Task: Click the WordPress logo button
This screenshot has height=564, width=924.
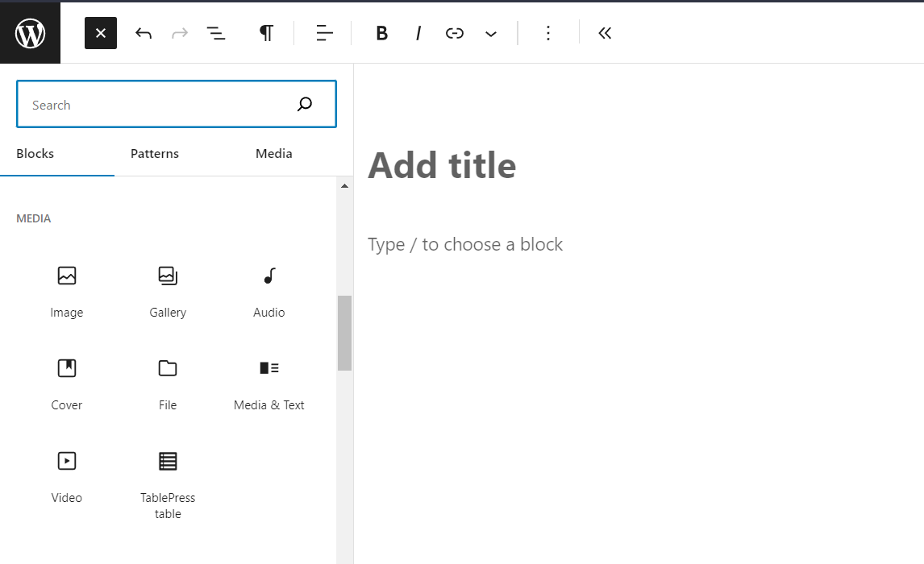Action: (x=30, y=33)
